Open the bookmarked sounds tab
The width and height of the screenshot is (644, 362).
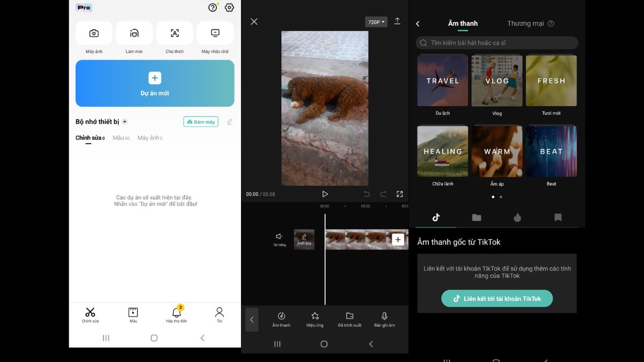558,217
